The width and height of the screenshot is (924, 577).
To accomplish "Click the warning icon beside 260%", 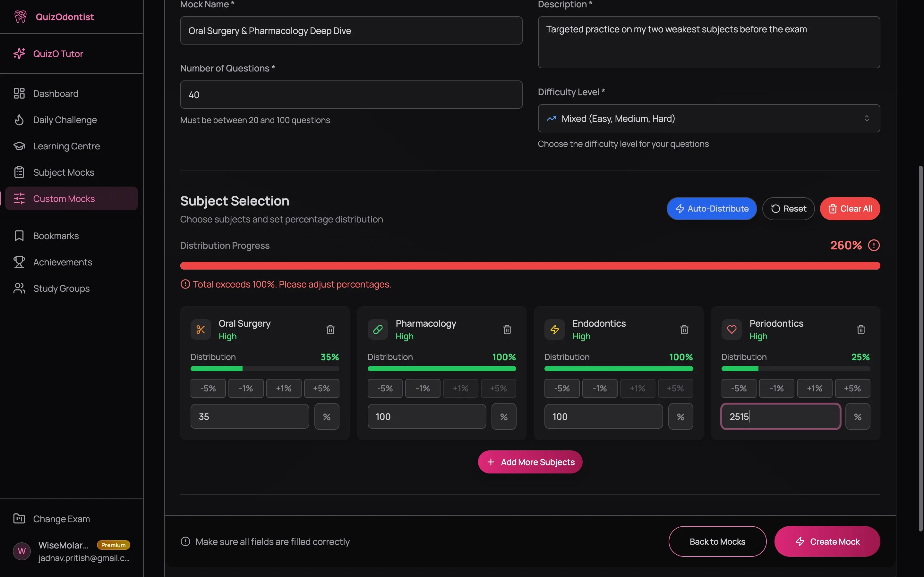I will [874, 245].
